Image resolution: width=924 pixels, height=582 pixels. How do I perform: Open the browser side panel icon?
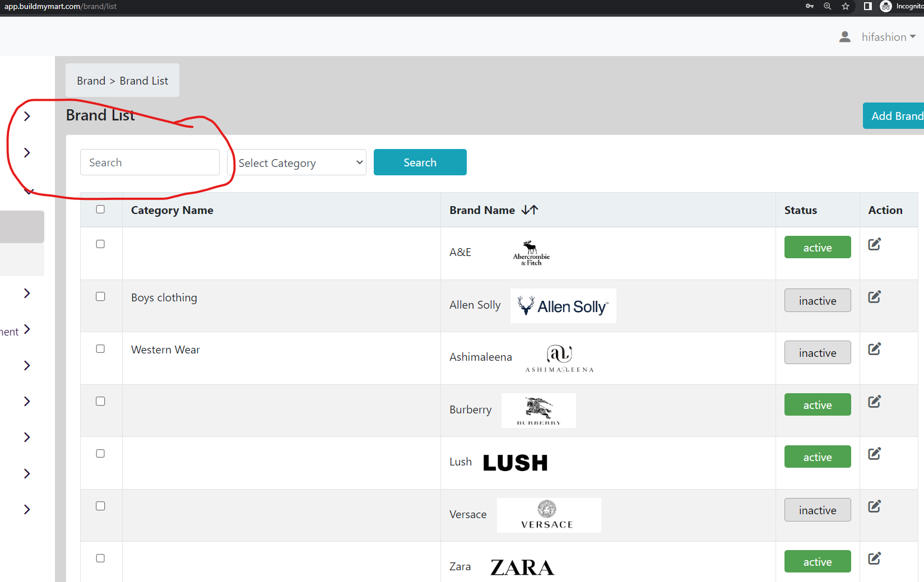tap(867, 6)
